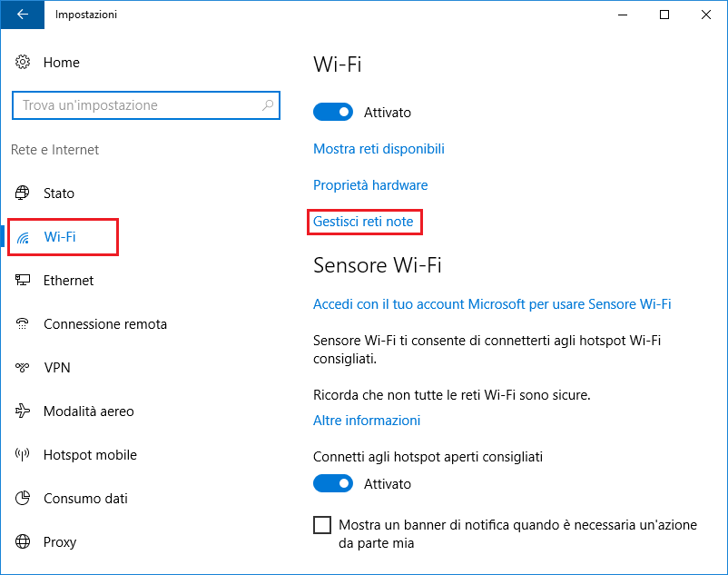This screenshot has height=575, width=728.
Task: Select the Modalità aereo airplane icon
Action: click(22, 411)
